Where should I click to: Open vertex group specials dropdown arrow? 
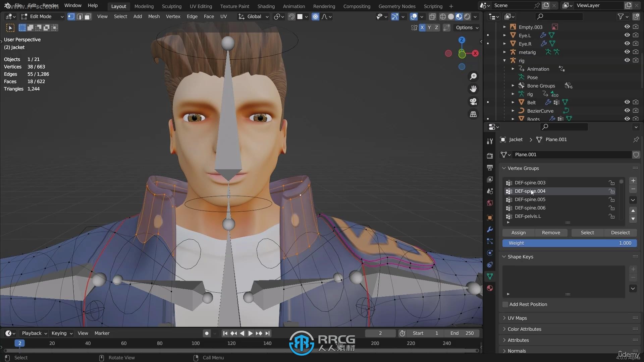(x=633, y=200)
